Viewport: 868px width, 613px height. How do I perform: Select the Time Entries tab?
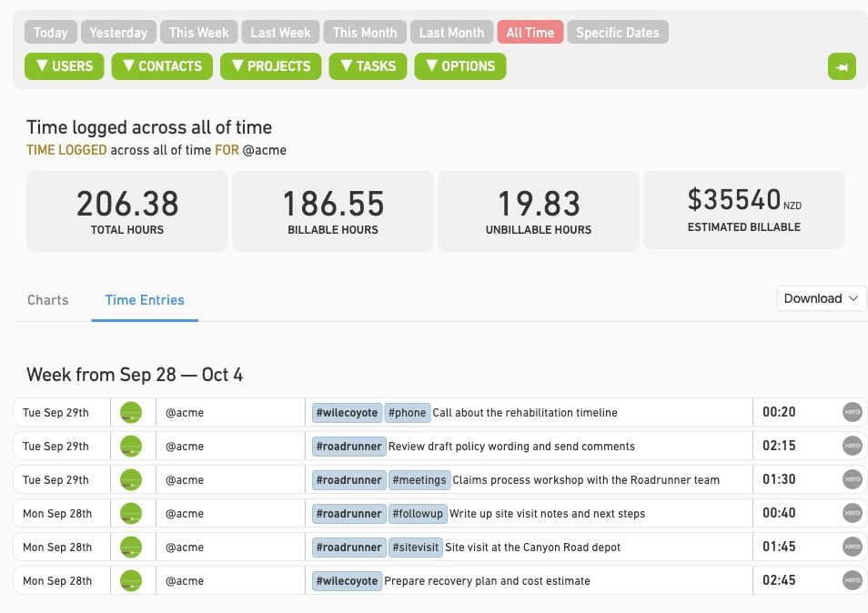[145, 300]
